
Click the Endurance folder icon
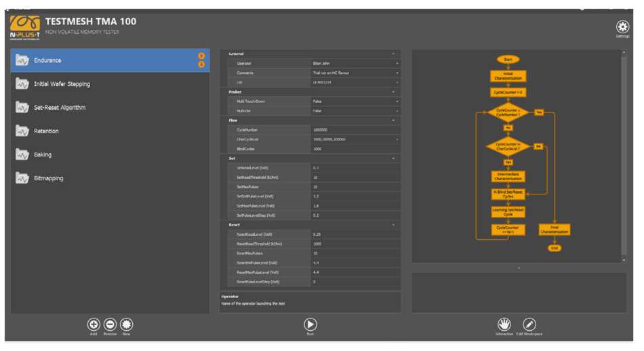click(x=22, y=60)
